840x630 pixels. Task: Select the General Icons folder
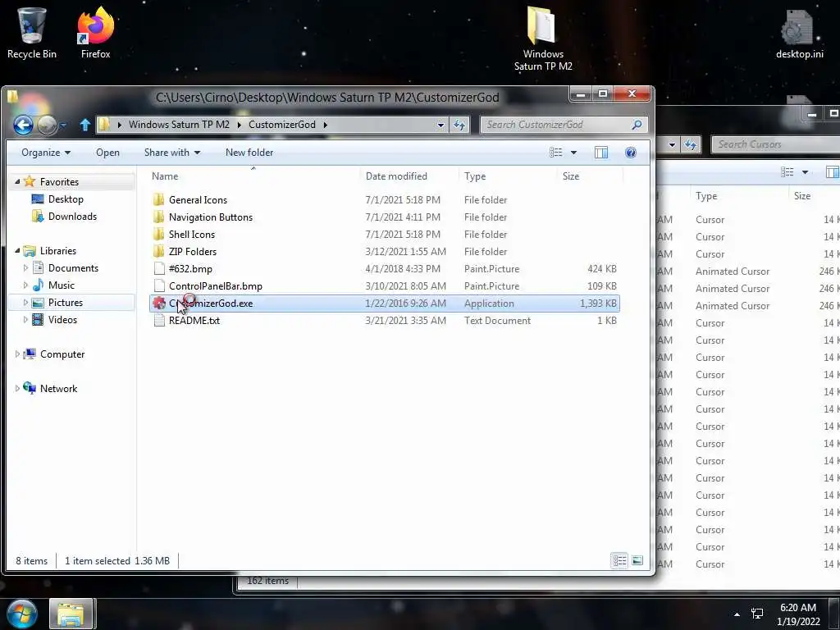tap(198, 200)
